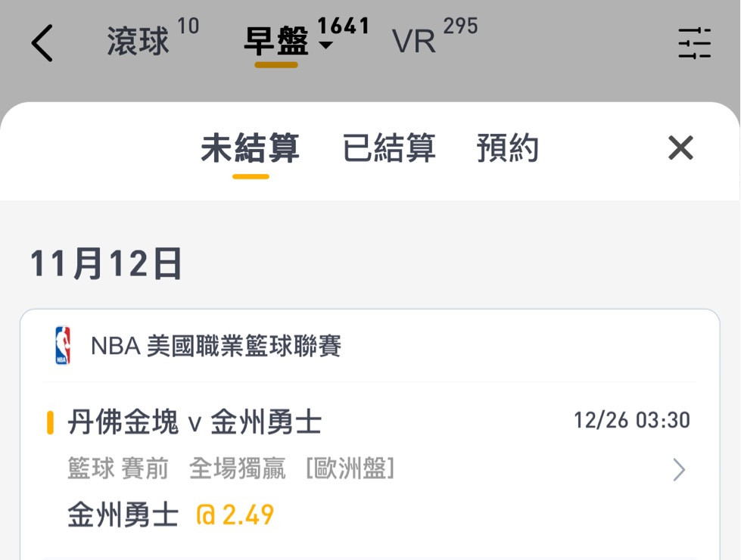Switch to the VR tab
741x560 pixels.
tap(414, 42)
